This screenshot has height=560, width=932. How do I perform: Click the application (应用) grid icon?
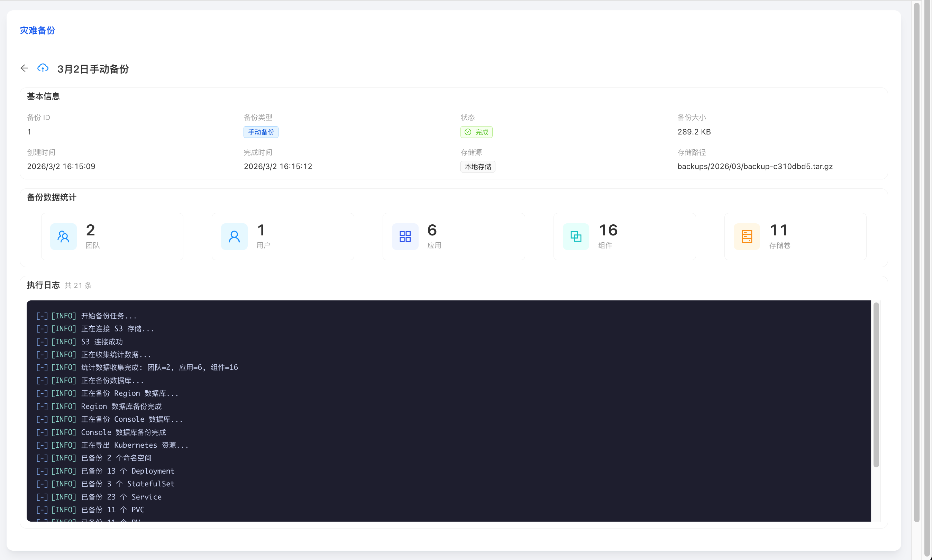(x=405, y=236)
